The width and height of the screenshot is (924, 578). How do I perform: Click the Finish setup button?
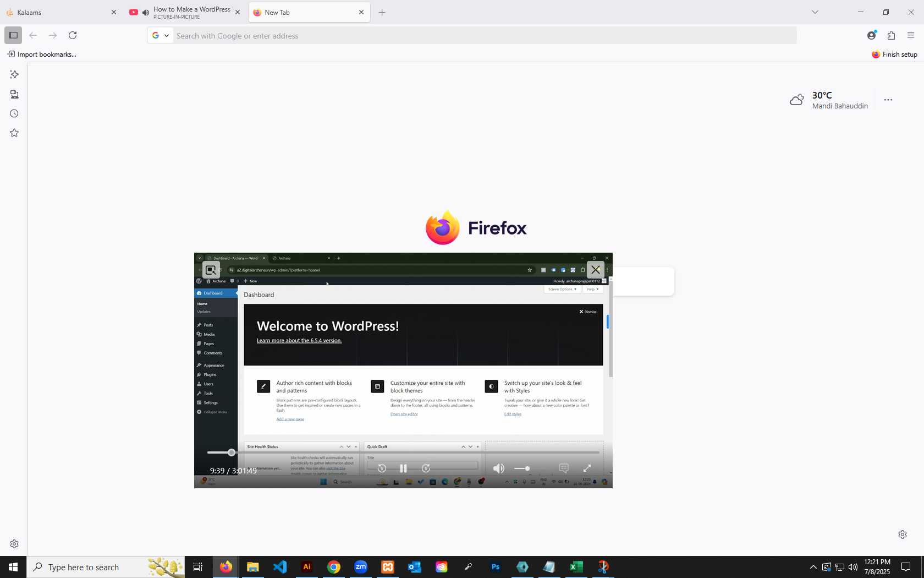(894, 54)
